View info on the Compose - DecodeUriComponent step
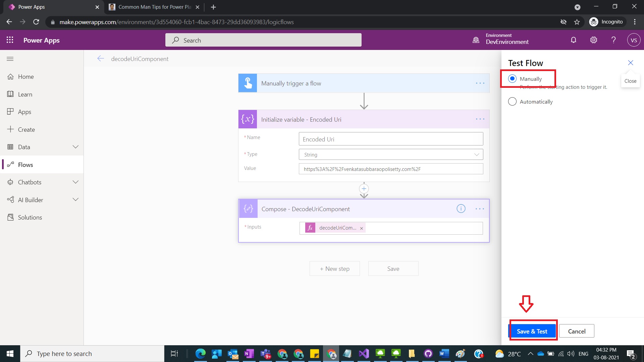 pyautogui.click(x=461, y=208)
